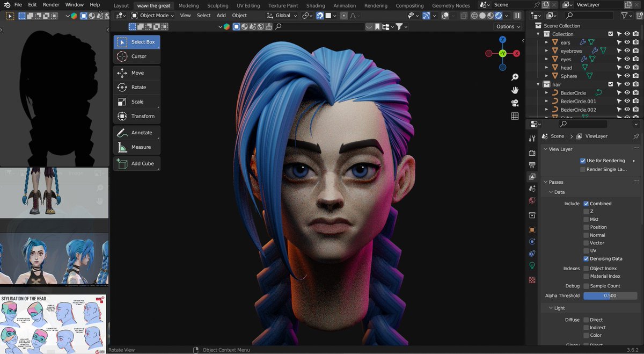Collapse the Light subpanel
This screenshot has width=644, height=354.
point(551,308)
